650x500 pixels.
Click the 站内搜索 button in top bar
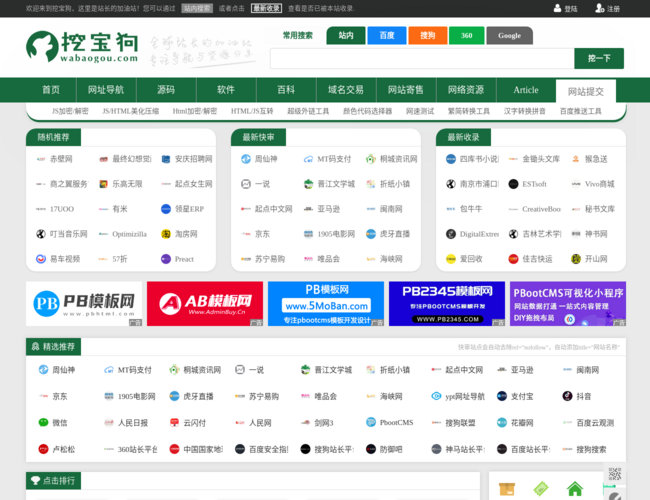197,8
